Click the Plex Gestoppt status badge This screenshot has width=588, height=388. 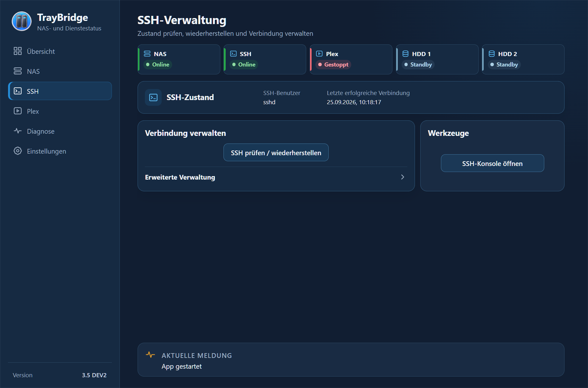pyautogui.click(x=333, y=64)
